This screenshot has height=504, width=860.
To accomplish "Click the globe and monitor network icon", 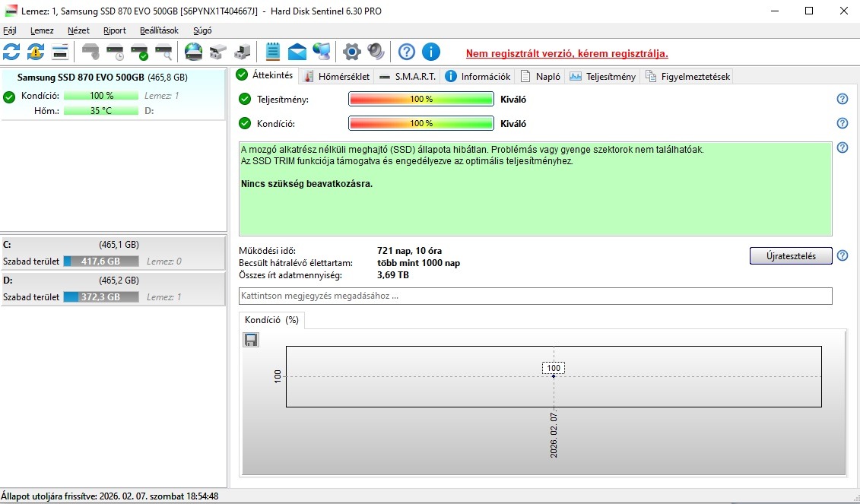I will (322, 52).
